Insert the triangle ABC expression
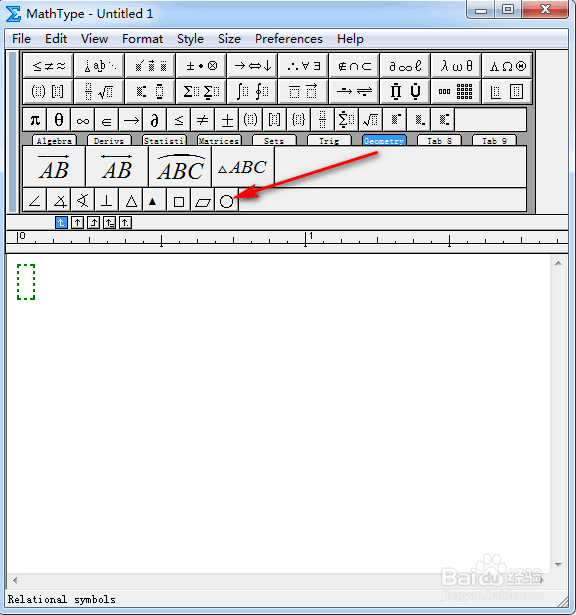 click(243, 167)
